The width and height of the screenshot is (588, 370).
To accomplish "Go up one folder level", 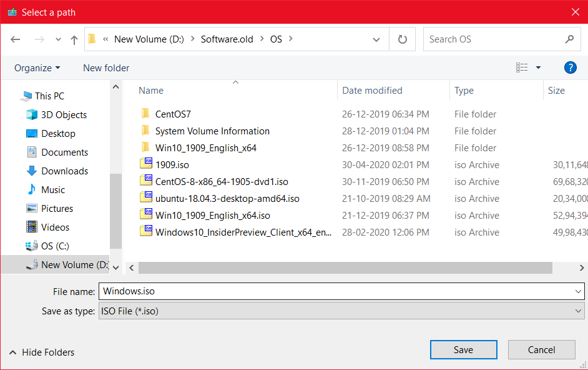I will point(74,39).
